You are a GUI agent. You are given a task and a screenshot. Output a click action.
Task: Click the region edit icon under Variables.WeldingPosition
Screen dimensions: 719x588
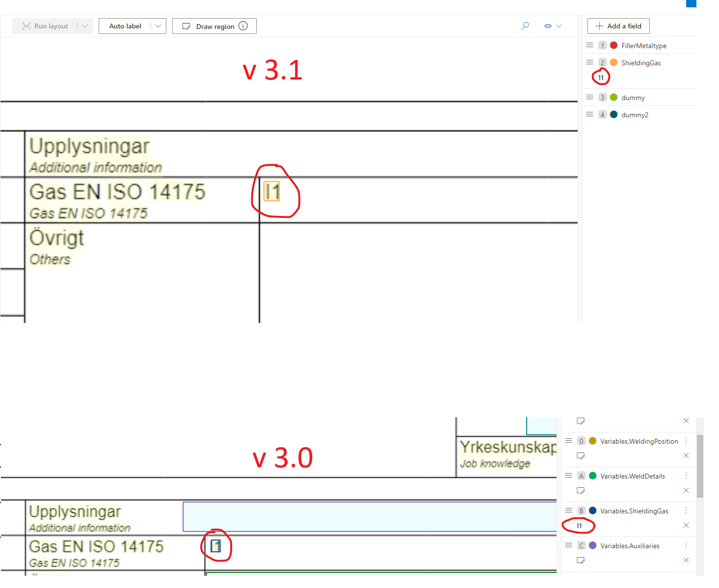[x=581, y=456]
